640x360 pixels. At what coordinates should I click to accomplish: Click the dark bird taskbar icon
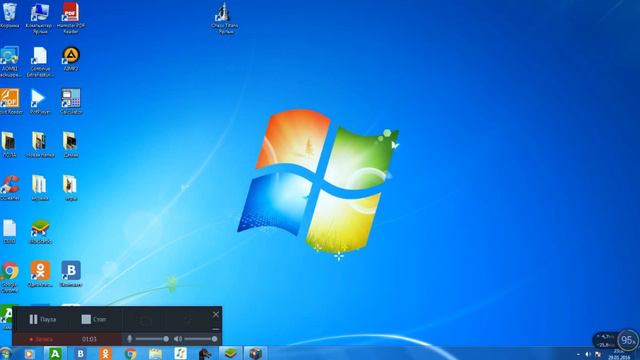205,353
